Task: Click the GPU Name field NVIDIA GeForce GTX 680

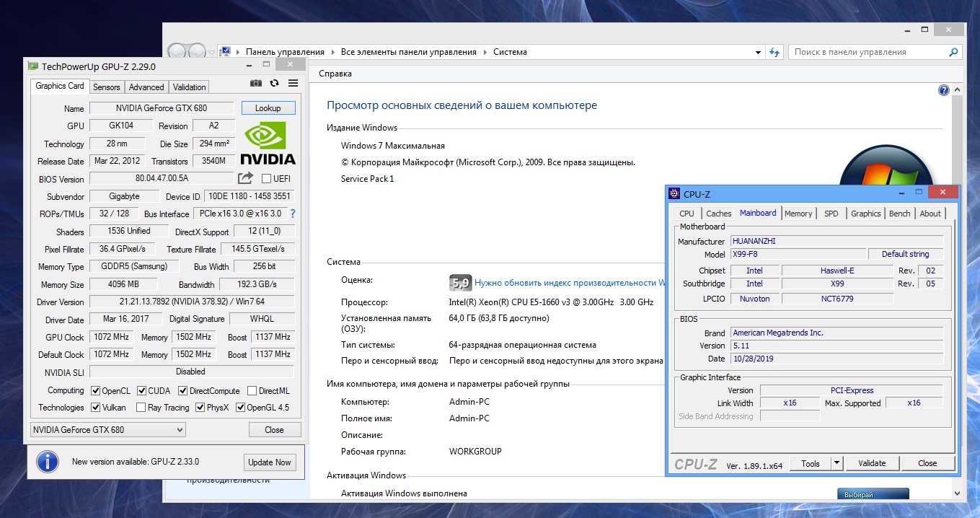Action: coord(162,108)
